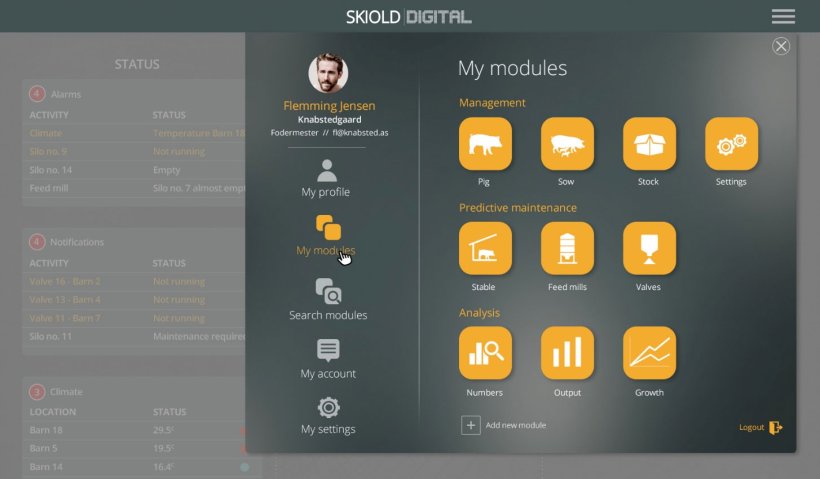This screenshot has height=479, width=820.
Task: Select the 'Silo no. 9' alarm row
Action: click(x=134, y=152)
